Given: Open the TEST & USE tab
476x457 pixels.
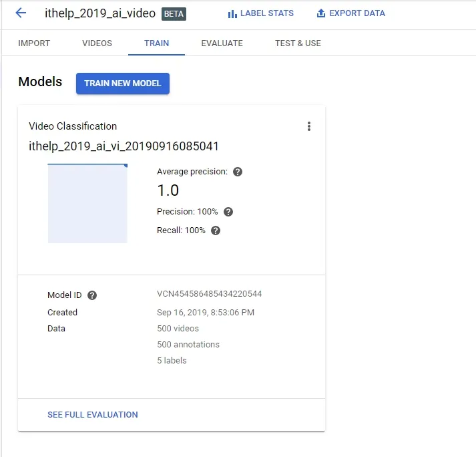Looking at the screenshot, I should click(x=298, y=43).
